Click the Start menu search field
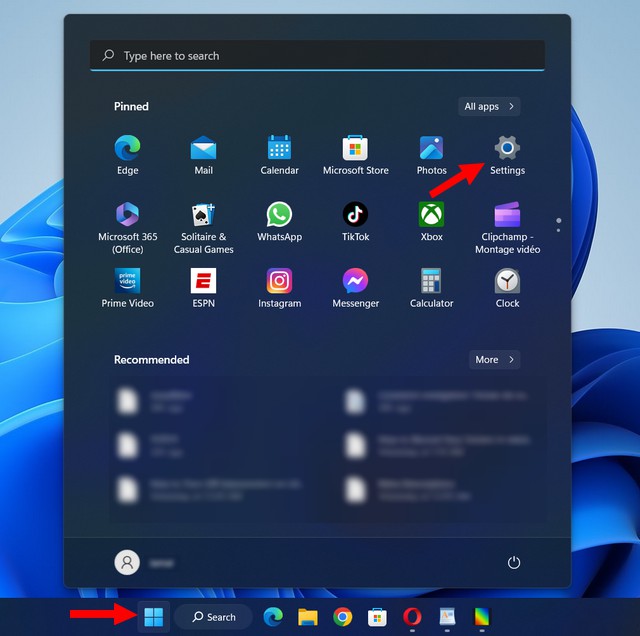This screenshot has height=636, width=640. [x=317, y=56]
